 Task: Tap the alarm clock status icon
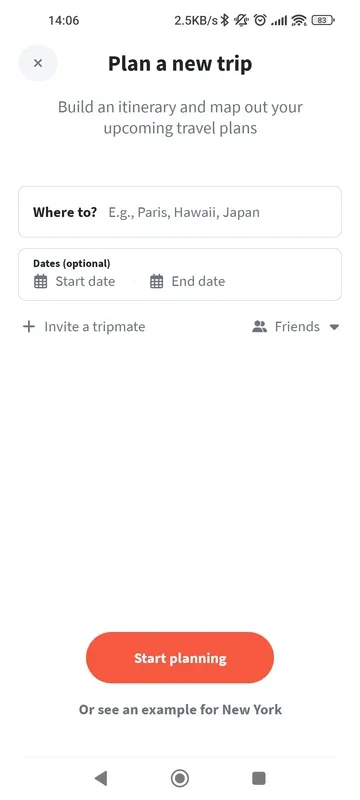(x=260, y=20)
